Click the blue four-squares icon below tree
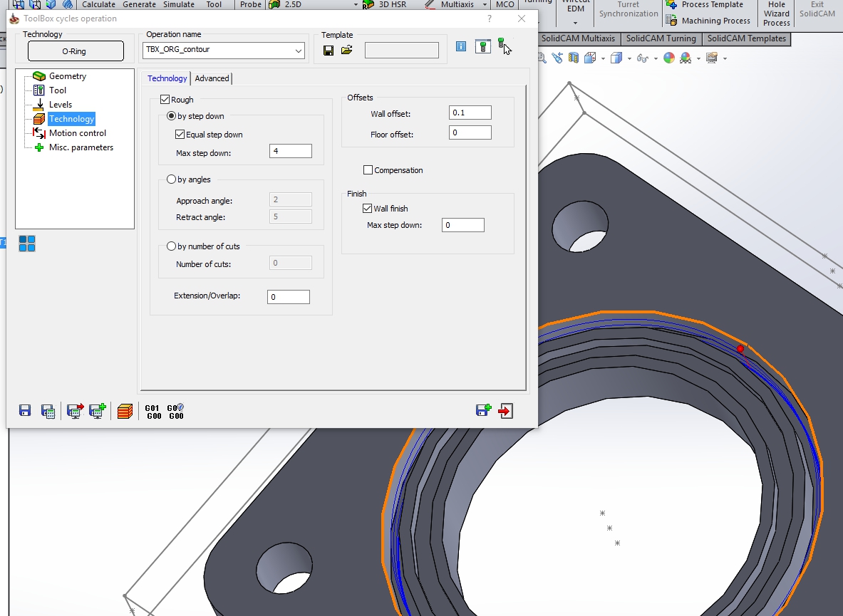This screenshot has height=616, width=843. [27, 244]
